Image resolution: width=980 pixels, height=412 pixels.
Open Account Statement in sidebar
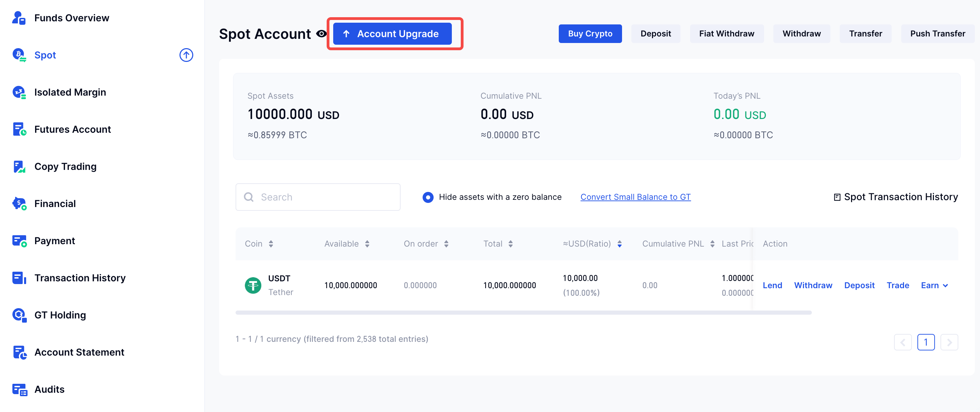[79, 352]
